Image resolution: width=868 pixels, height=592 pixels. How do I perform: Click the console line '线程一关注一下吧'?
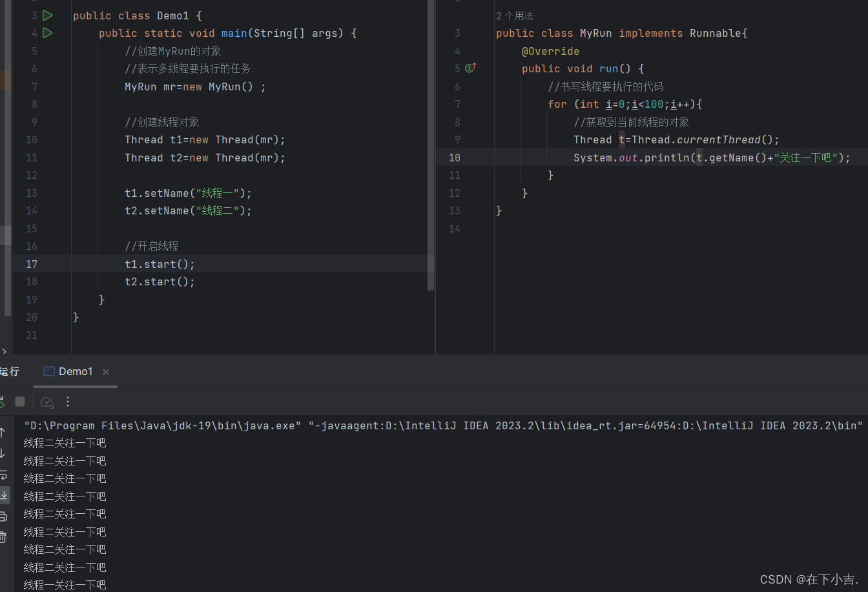click(65, 585)
